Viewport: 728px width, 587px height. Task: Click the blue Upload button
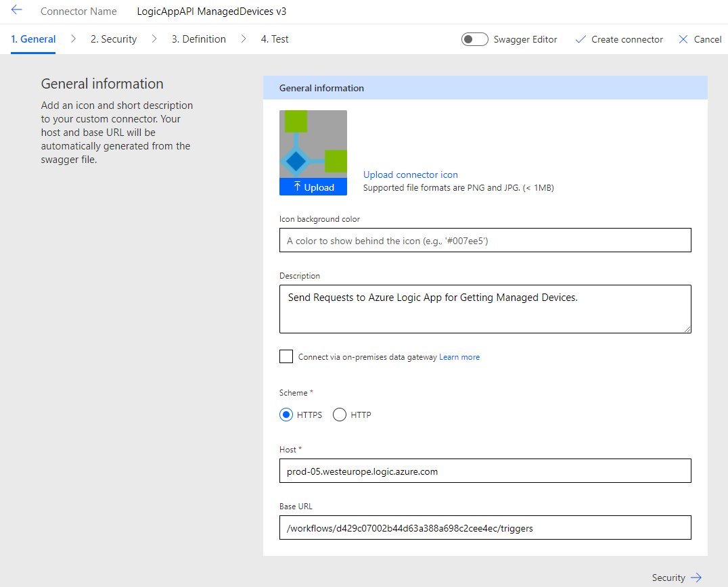(313, 187)
